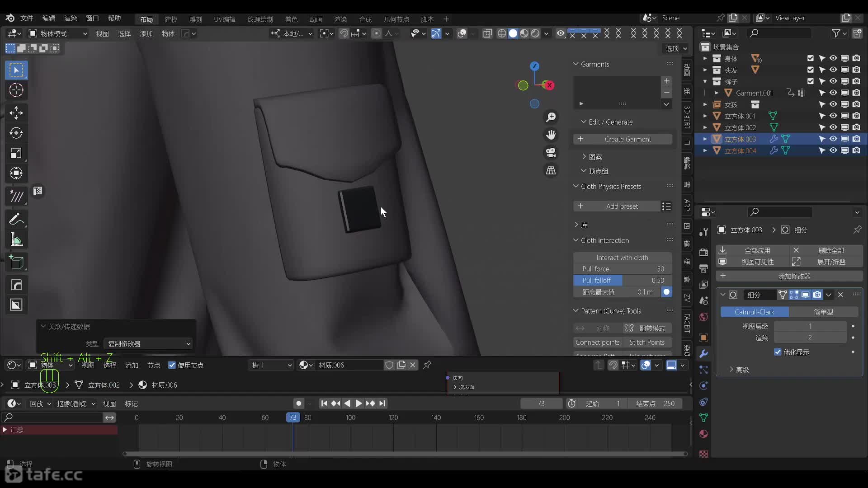
Task: Pin the properties editor
Action: point(857,230)
